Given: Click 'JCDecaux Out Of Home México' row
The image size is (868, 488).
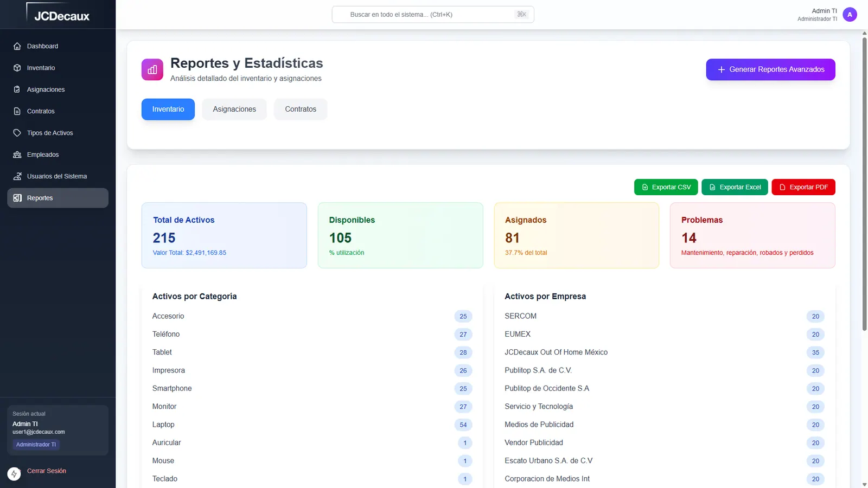Looking at the screenshot, I should tap(665, 352).
